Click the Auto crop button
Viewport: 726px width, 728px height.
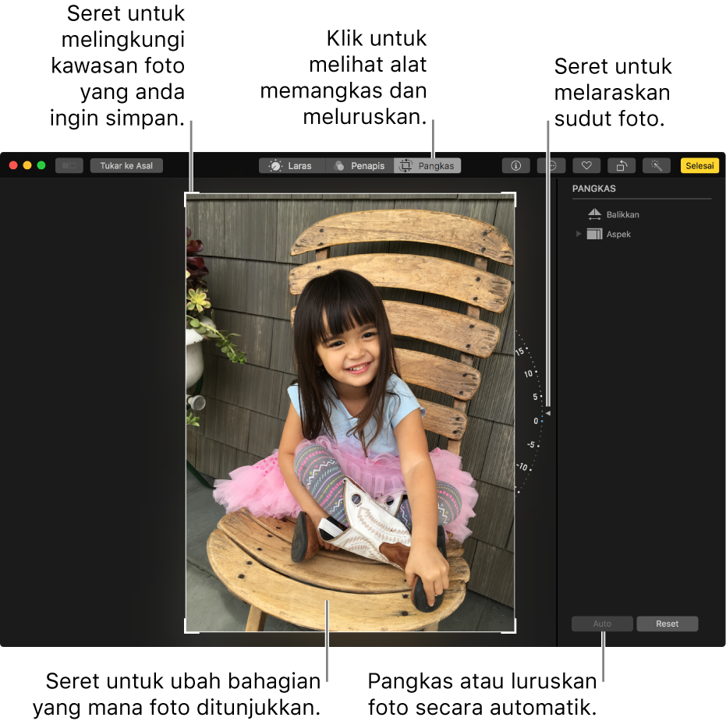[x=602, y=624]
